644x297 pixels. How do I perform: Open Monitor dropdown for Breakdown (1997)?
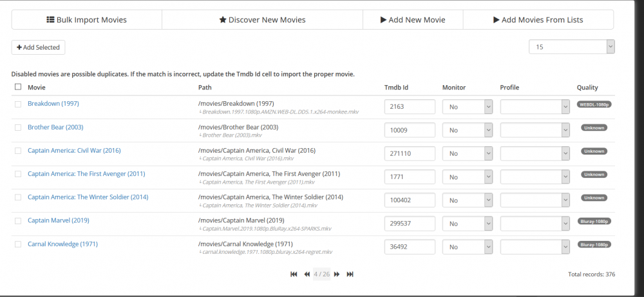[x=468, y=107]
